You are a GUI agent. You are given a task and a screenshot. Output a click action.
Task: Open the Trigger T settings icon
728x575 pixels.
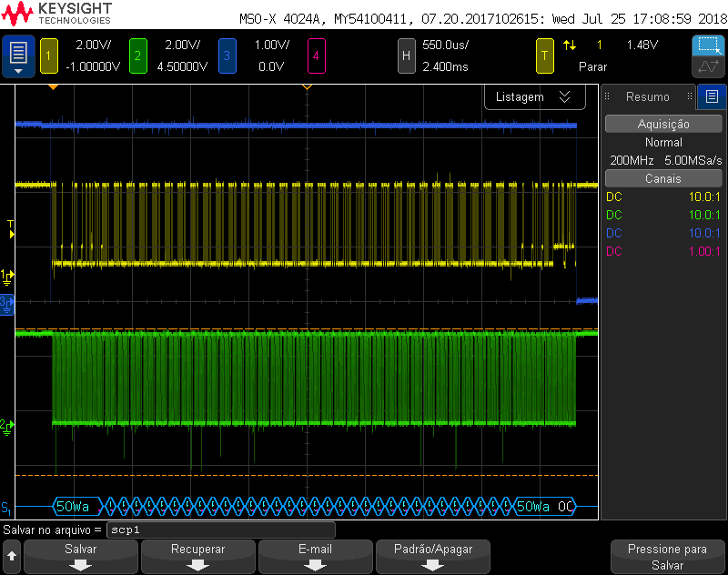544,56
